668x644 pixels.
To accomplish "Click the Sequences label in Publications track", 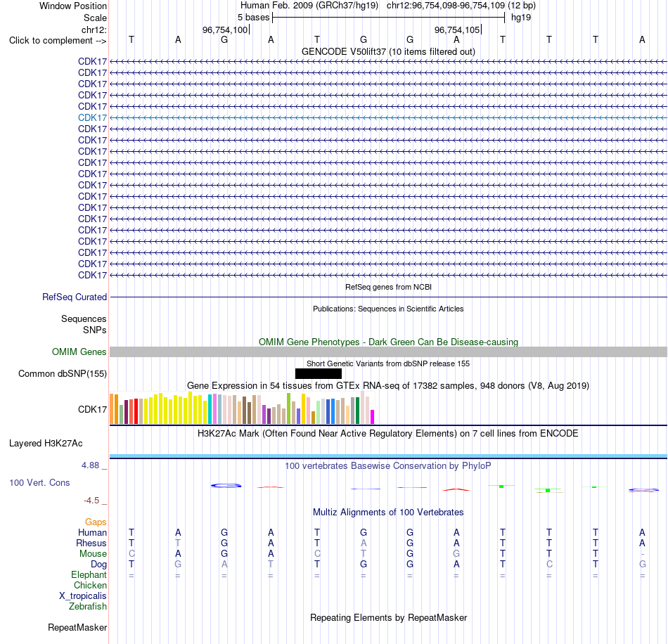I will coord(84,319).
